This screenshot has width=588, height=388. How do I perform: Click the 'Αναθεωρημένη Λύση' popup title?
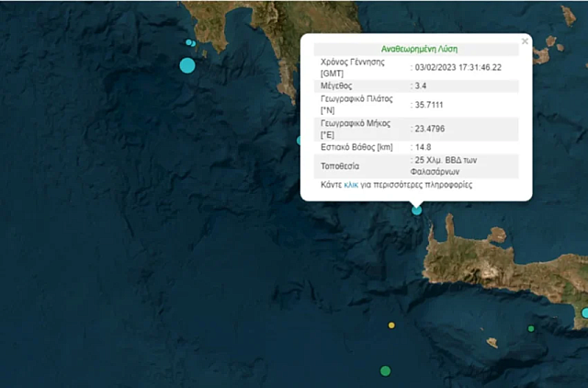pos(419,49)
